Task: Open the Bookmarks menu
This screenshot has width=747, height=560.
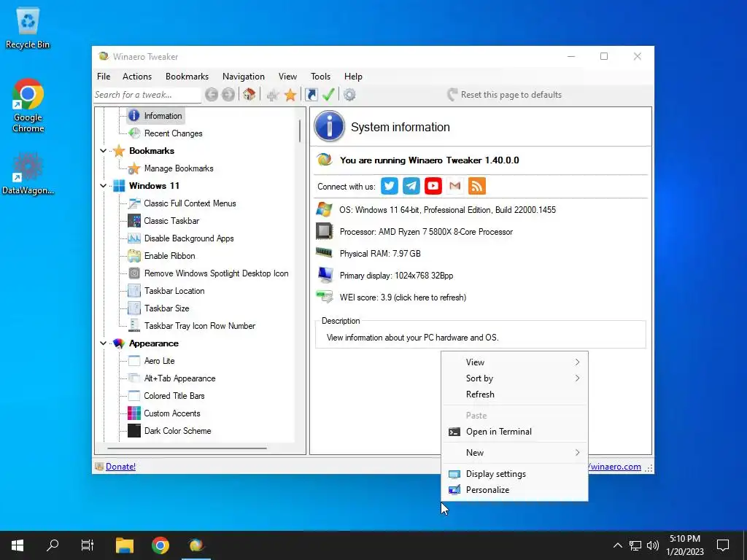Action: [x=187, y=77]
